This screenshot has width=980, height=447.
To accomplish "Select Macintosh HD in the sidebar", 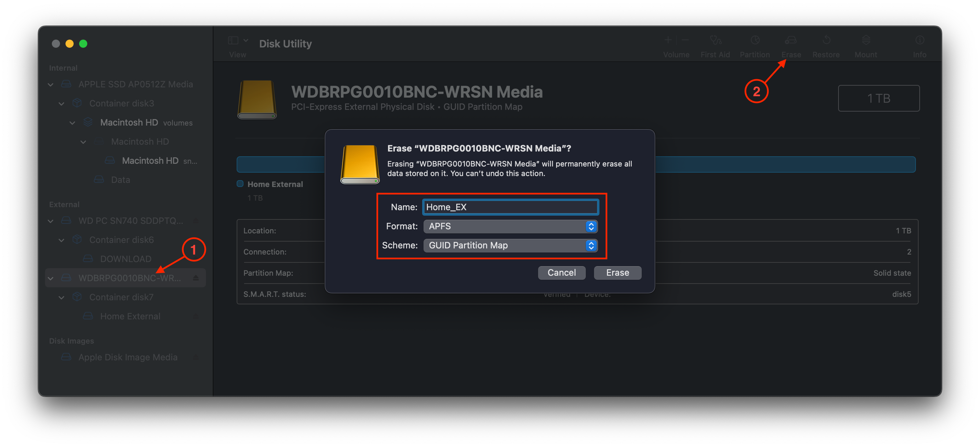I will click(x=129, y=122).
